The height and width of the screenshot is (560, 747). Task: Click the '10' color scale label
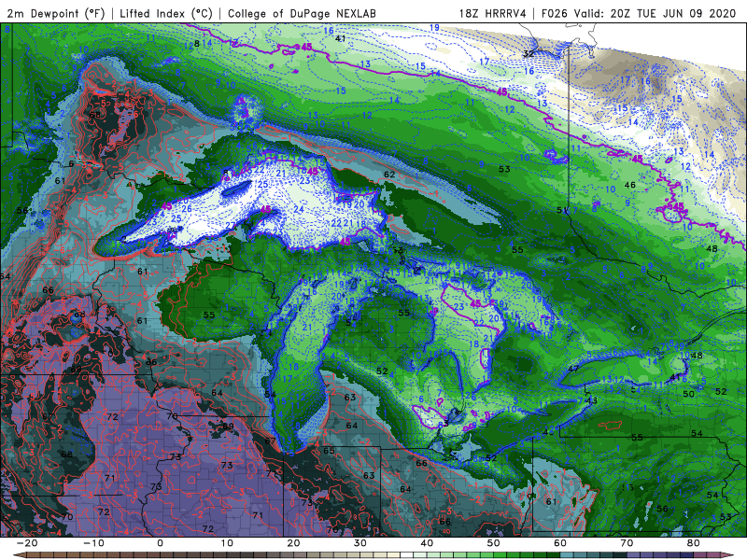(x=227, y=543)
